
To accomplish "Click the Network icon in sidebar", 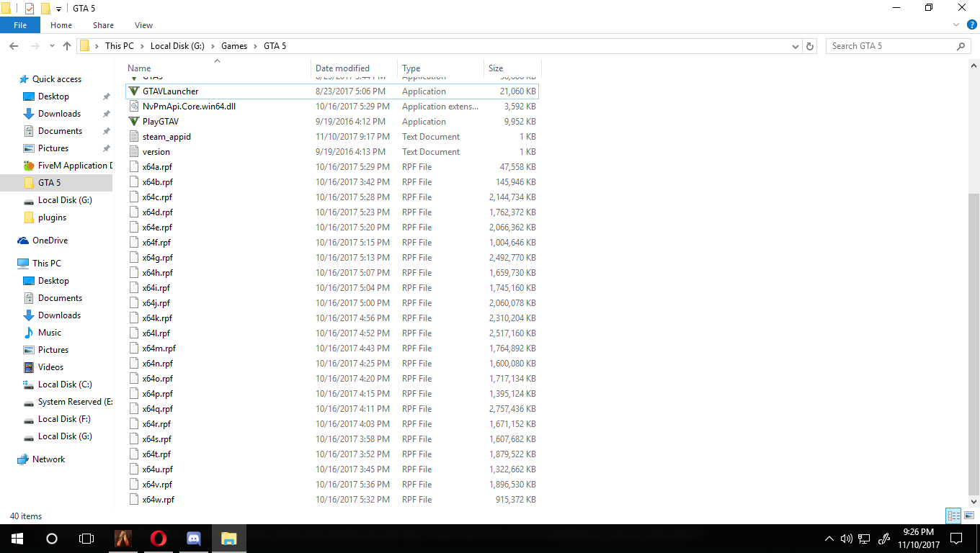I will 23,459.
